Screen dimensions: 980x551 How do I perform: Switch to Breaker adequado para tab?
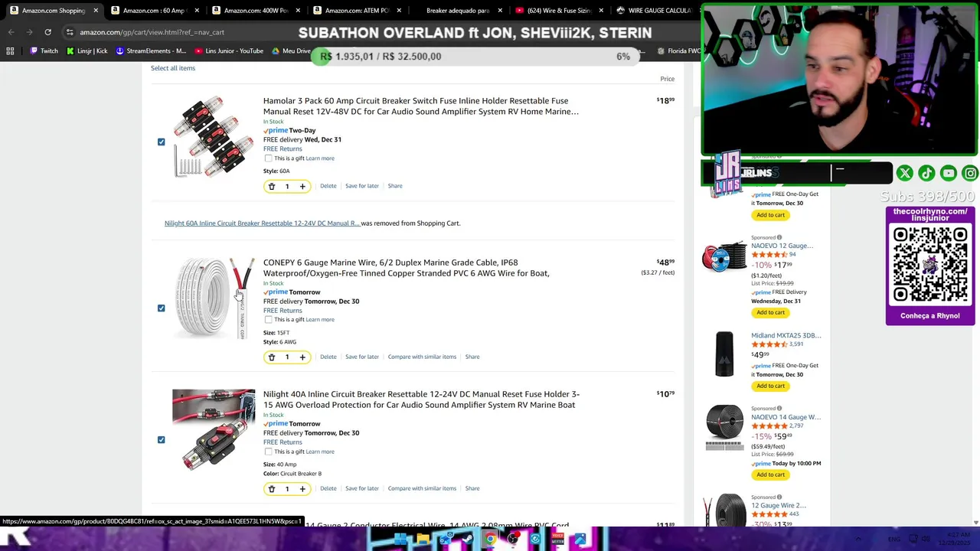point(457,11)
